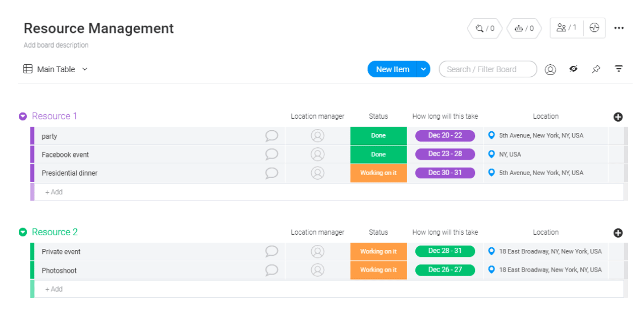
Task: Assign location manager for party row
Action: [317, 136]
